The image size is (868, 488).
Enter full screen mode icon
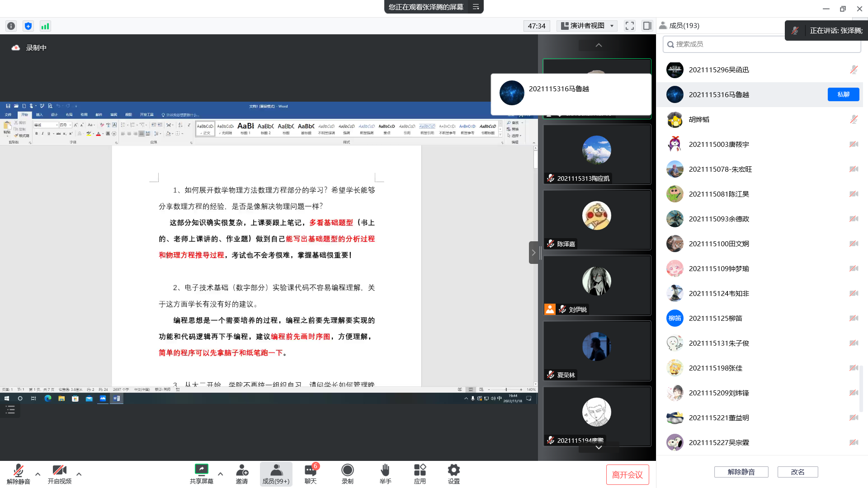630,26
